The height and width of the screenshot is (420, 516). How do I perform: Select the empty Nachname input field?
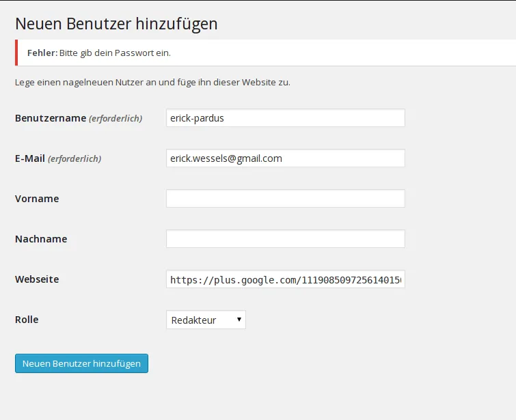(x=285, y=239)
